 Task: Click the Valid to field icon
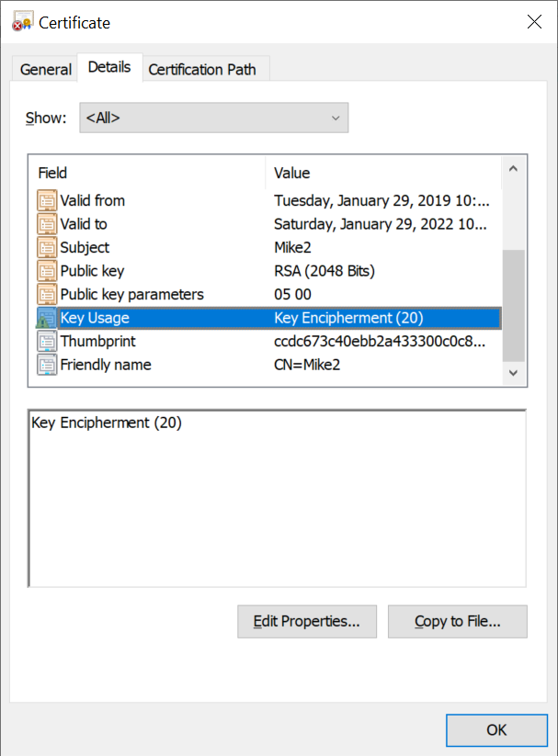(47, 224)
